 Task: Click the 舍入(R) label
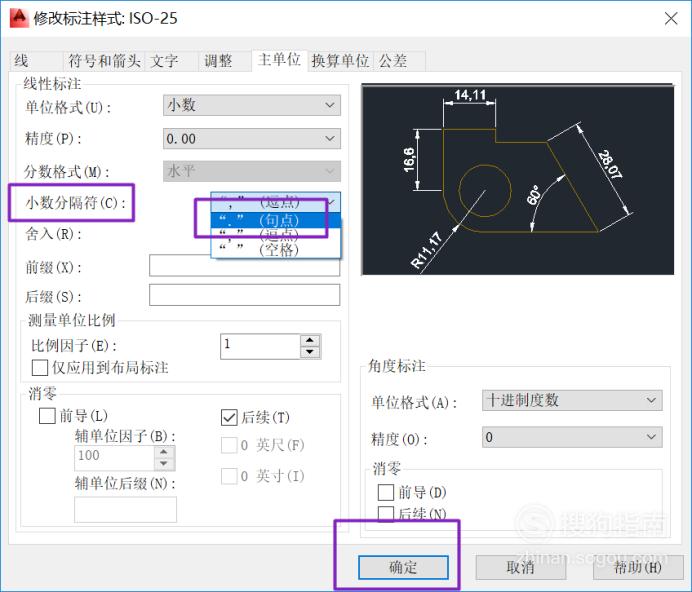(x=53, y=234)
